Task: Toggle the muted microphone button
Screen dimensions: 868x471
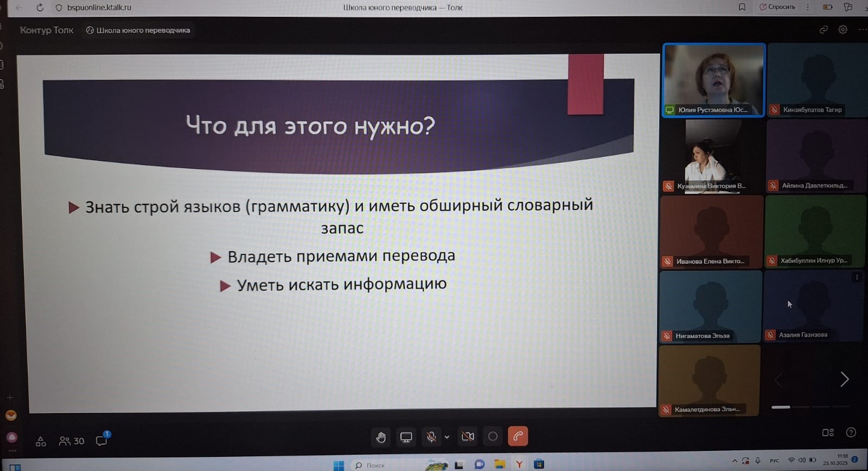Action: pos(431,437)
